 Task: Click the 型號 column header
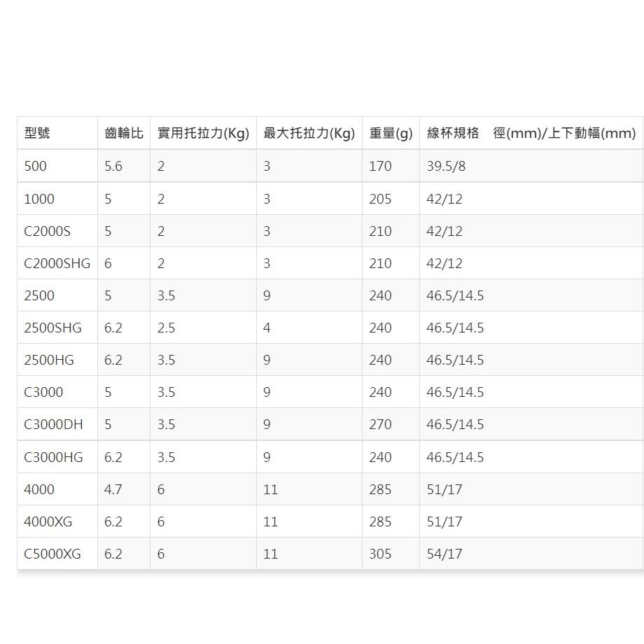(x=37, y=133)
